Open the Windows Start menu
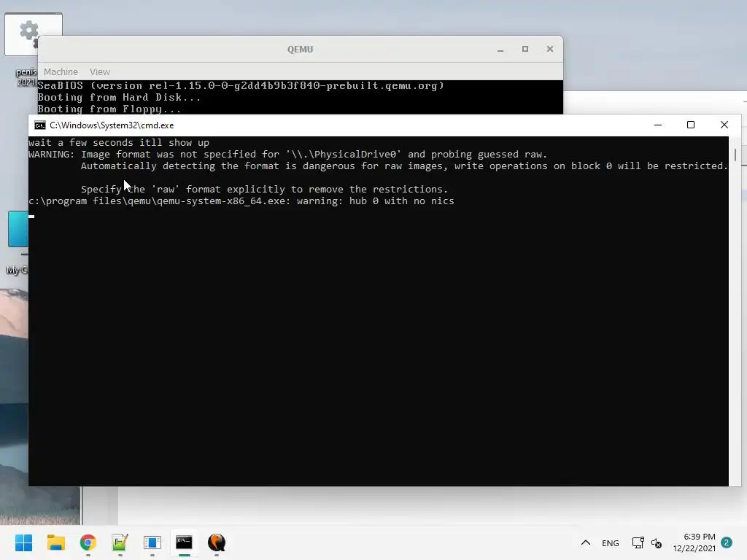Viewport: 747px width, 560px height. click(23, 542)
